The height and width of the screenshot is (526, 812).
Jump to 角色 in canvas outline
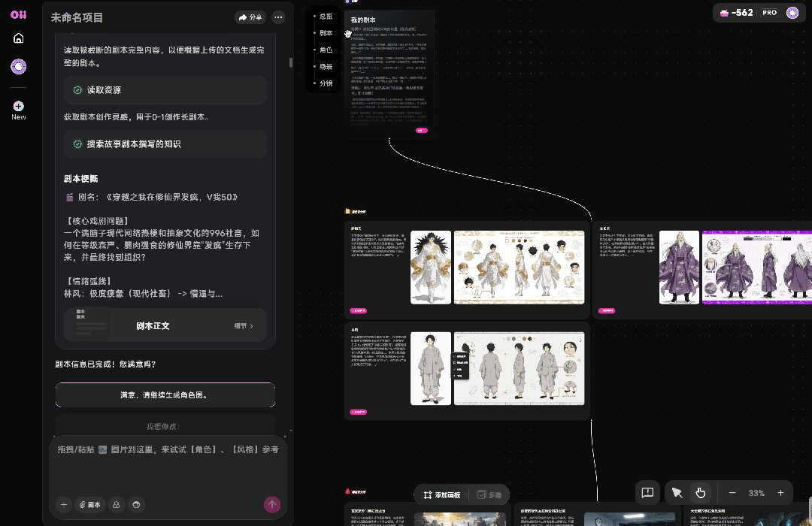326,50
